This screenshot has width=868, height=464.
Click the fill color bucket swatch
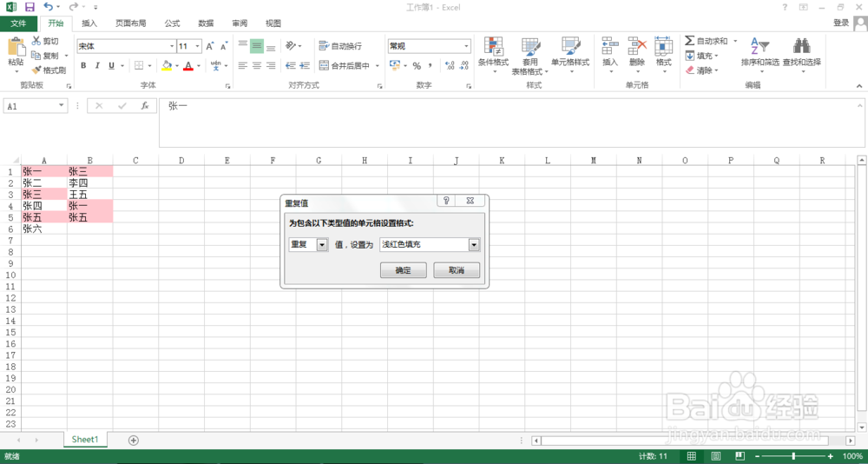tap(166, 65)
